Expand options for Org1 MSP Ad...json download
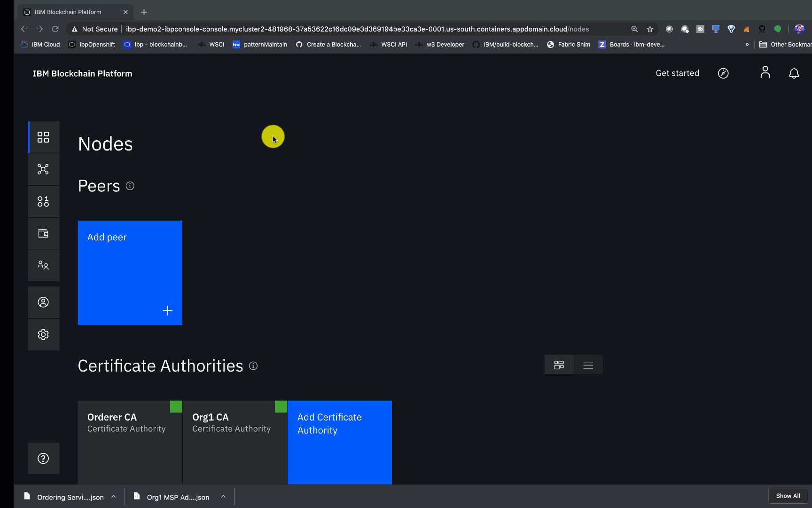The image size is (812, 508). [x=223, y=497]
